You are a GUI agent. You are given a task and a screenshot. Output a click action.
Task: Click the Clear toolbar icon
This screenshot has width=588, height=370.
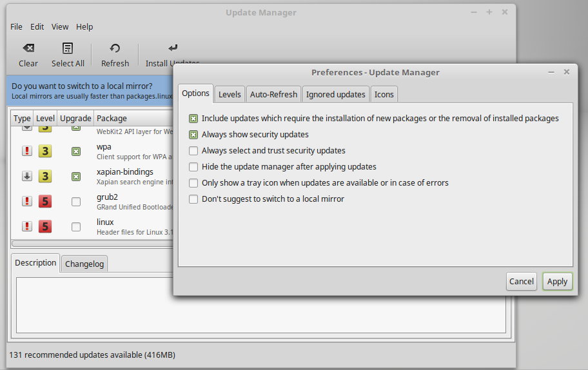[x=28, y=48]
